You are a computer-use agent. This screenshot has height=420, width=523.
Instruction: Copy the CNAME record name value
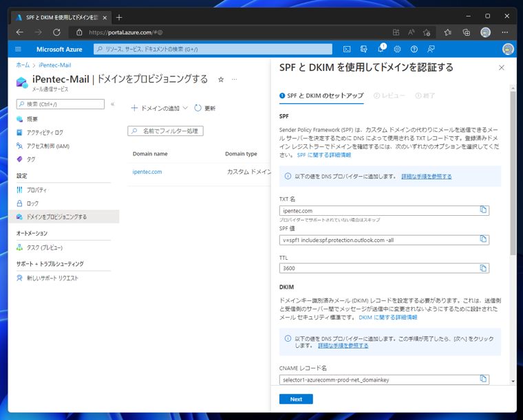point(483,379)
